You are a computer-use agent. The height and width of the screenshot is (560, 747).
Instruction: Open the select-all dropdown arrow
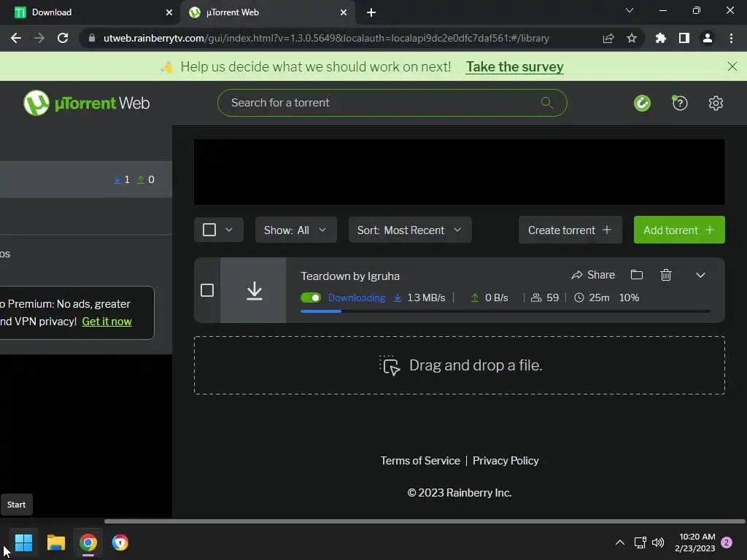229,230
